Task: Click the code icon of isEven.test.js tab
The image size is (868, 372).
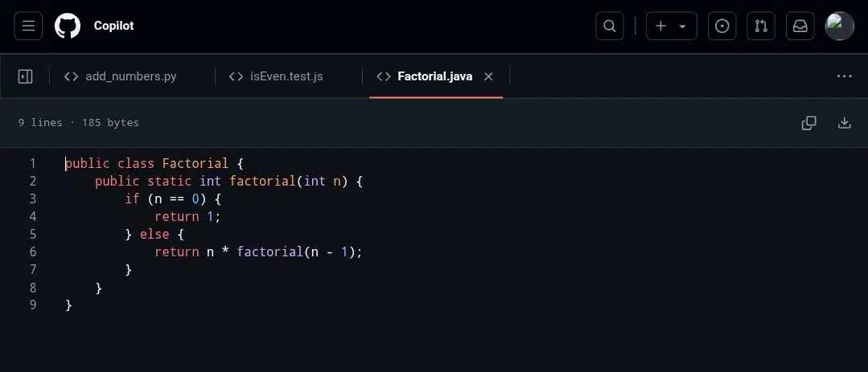Action: (236, 76)
